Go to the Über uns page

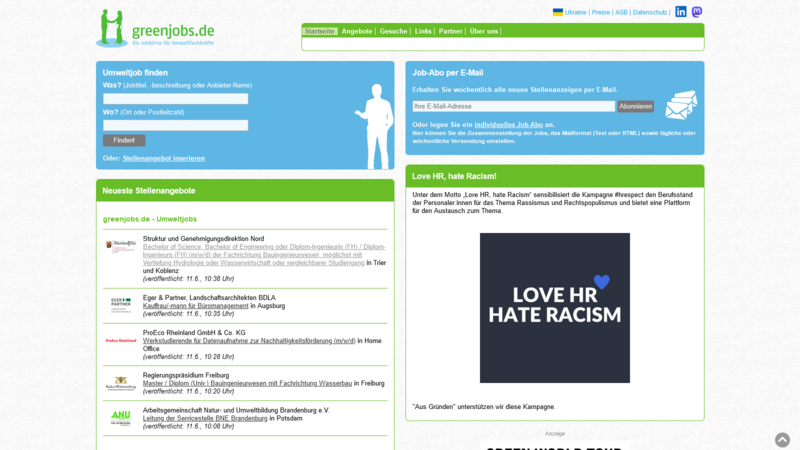tap(484, 31)
